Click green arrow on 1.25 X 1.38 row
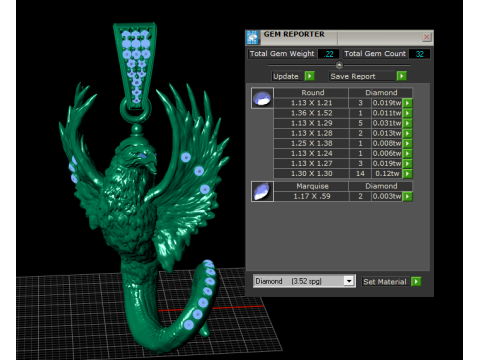 407,143
